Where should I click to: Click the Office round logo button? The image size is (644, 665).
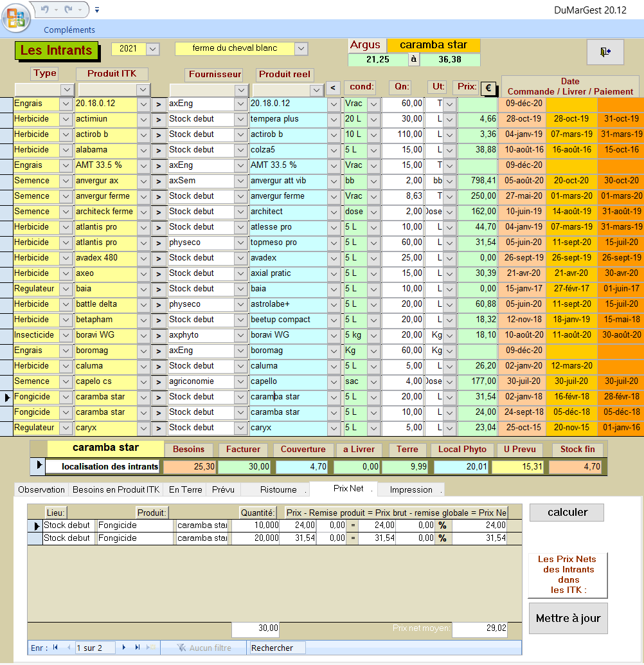click(15, 18)
